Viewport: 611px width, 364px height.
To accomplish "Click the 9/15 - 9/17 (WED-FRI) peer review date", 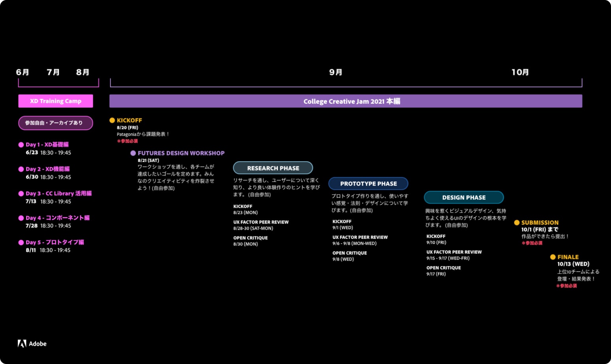I will click(x=448, y=258).
